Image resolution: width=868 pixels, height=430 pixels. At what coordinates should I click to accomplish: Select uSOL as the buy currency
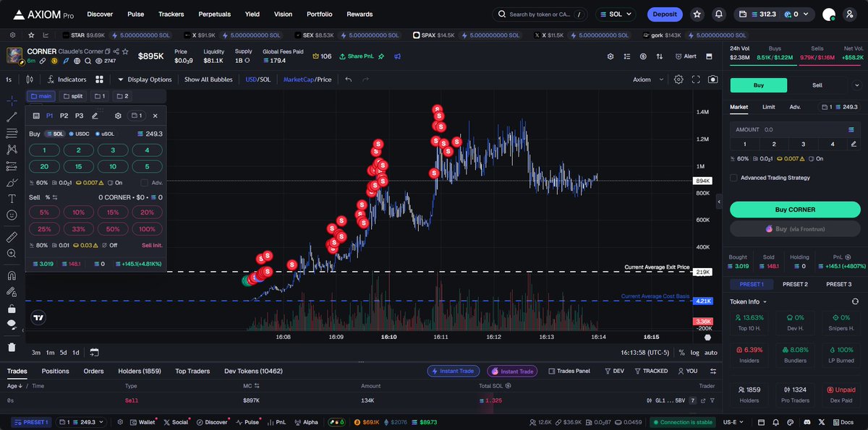point(105,134)
